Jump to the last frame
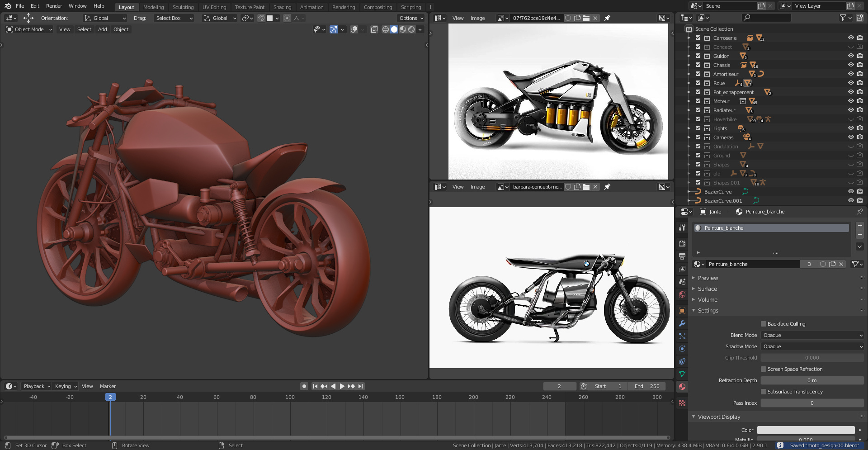The image size is (868, 450). click(x=360, y=386)
